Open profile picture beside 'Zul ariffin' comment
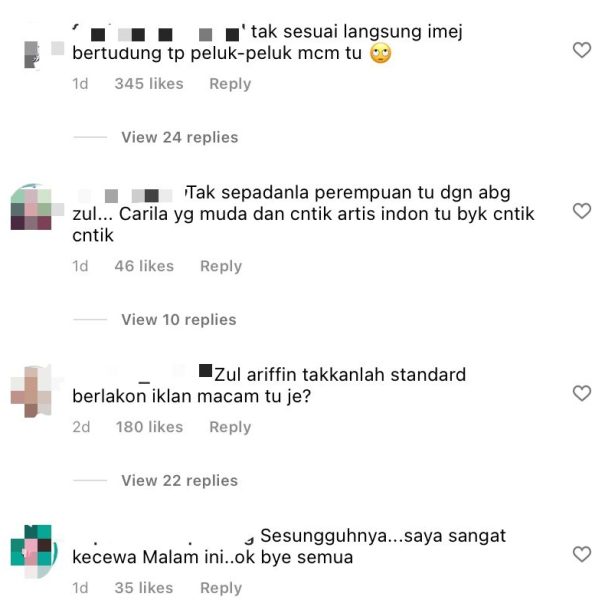The image size is (605, 600). [x=32, y=392]
